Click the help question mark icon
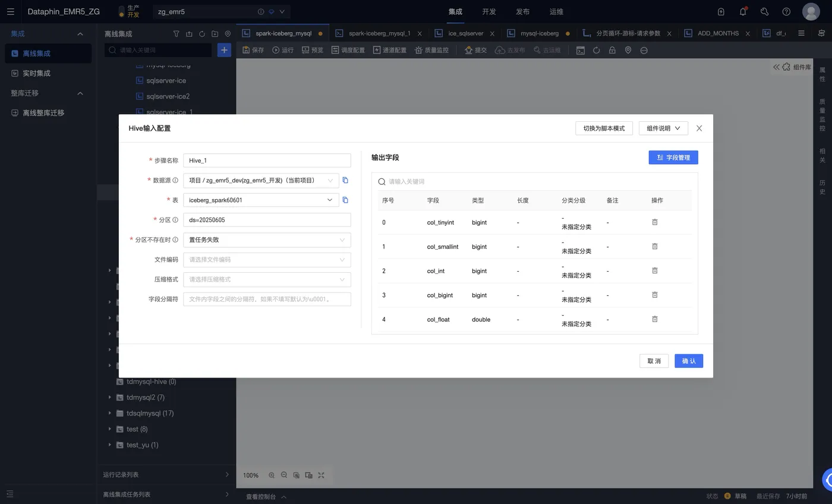The height and width of the screenshot is (504, 832). click(786, 11)
